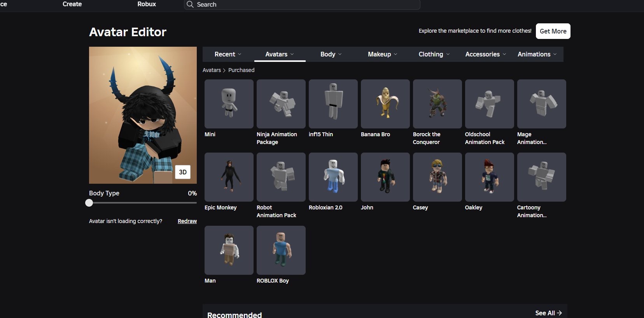The image size is (644, 318).
Task: Select the Banana Bro avatar thumbnail
Action: (x=385, y=104)
